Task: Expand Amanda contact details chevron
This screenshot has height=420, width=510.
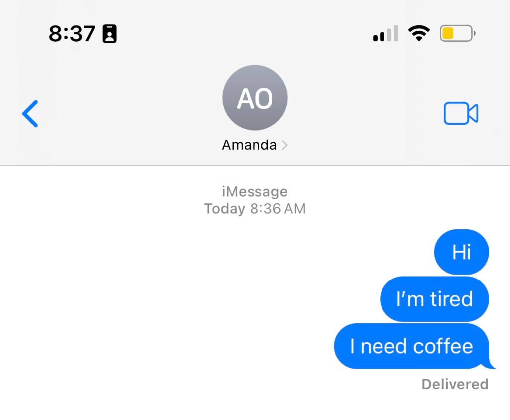Action: [x=284, y=145]
